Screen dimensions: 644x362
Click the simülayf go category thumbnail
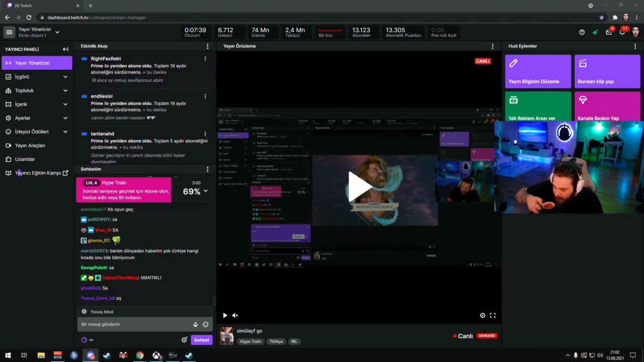point(227,336)
